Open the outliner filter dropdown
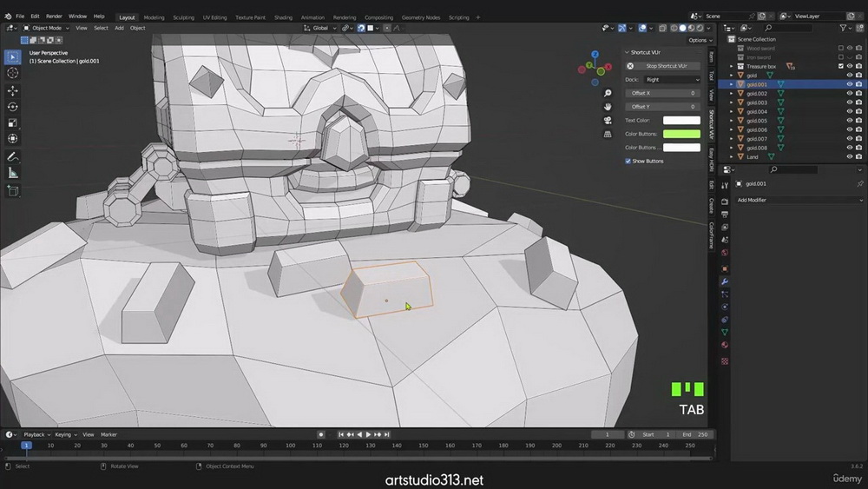This screenshot has height=489, width=868. point(845,28)
